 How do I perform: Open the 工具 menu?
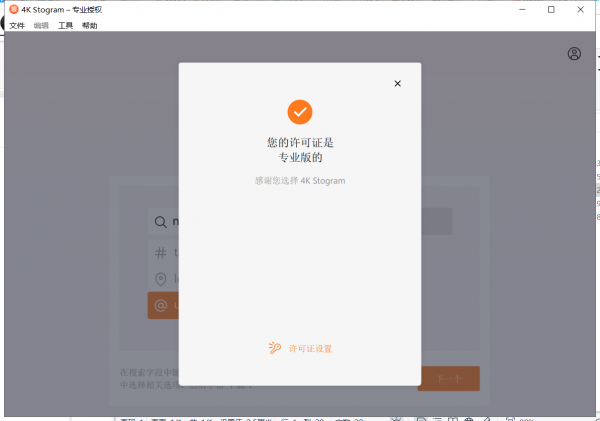pyautogui.click(x=65, y=26)
